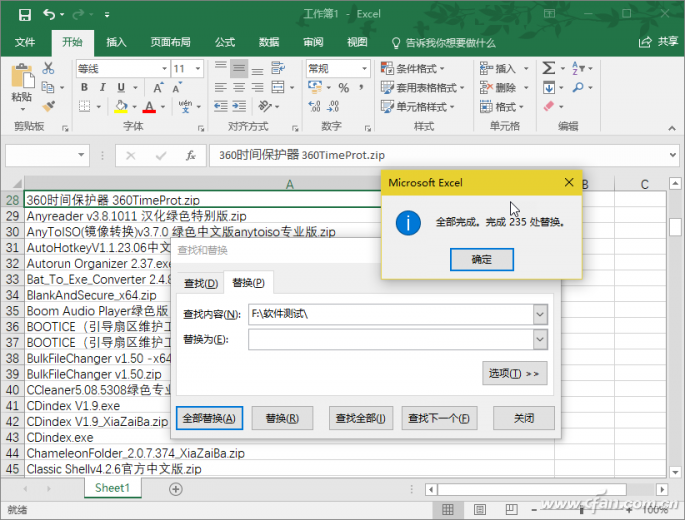This screenshot has height=520, width=685.
Task: Click the Save icon in title bar
Action: point(25,15)
